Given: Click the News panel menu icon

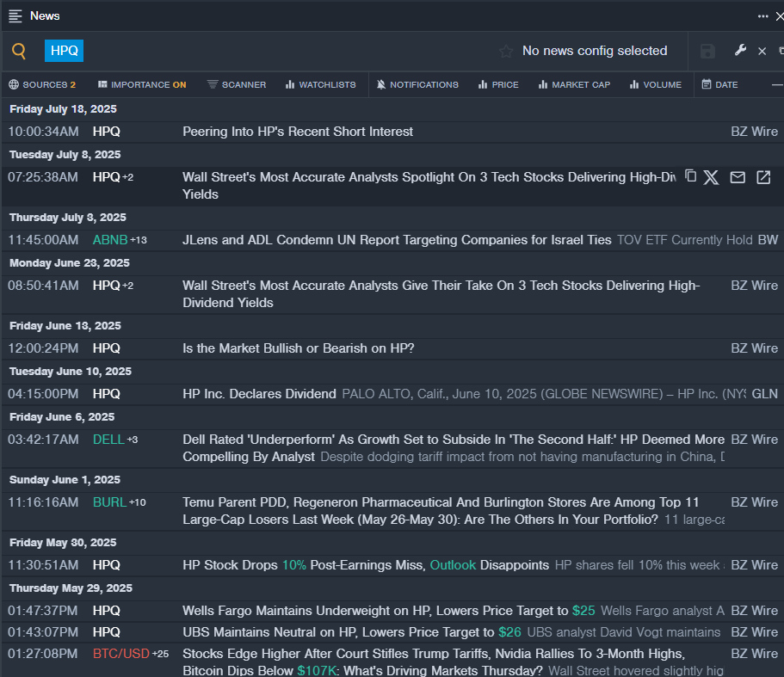Looking at the screenshot, I should point(15,16).
